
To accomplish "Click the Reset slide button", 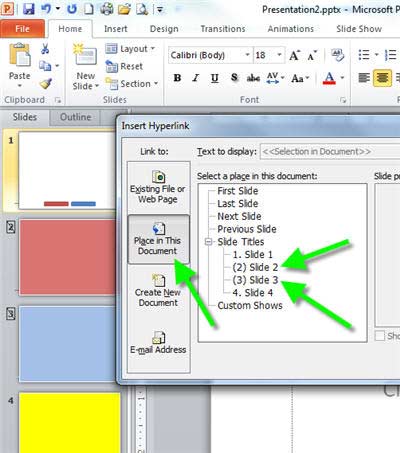I will pyautogui.click(x=124, y=66).
